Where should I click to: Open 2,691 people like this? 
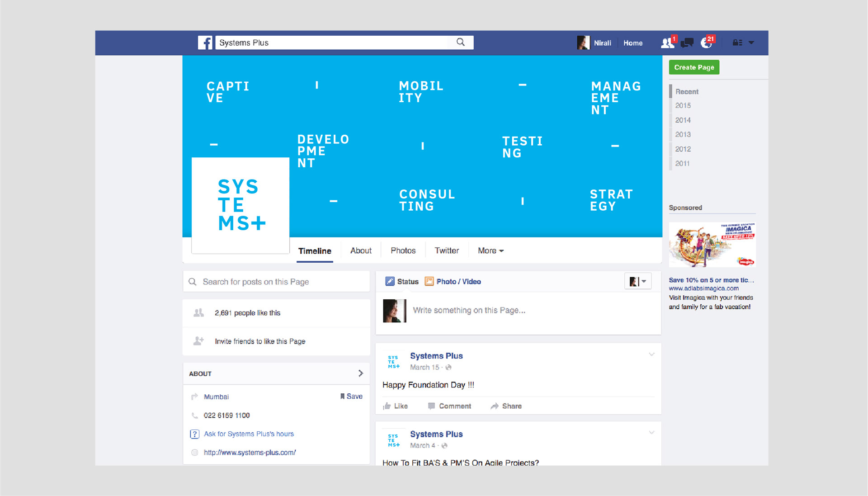(x=247, y=313)
